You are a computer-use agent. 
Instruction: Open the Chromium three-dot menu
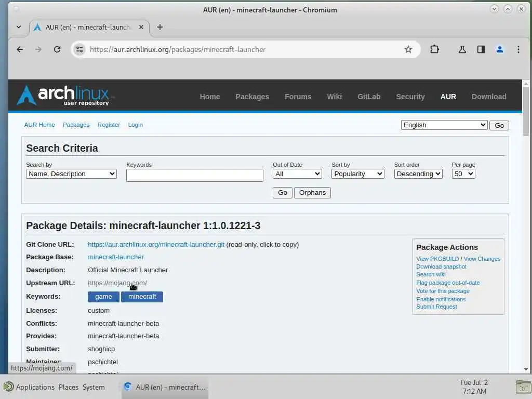point(518,49)
